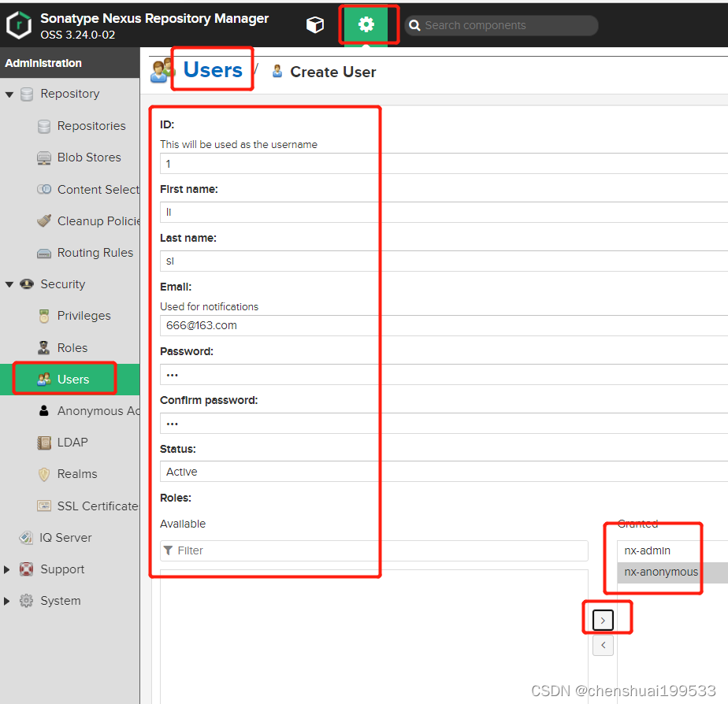The height and width of the screenshot is (704, 728).
Task: Click the Repositories sidebar icon
Action: [44, 126]
